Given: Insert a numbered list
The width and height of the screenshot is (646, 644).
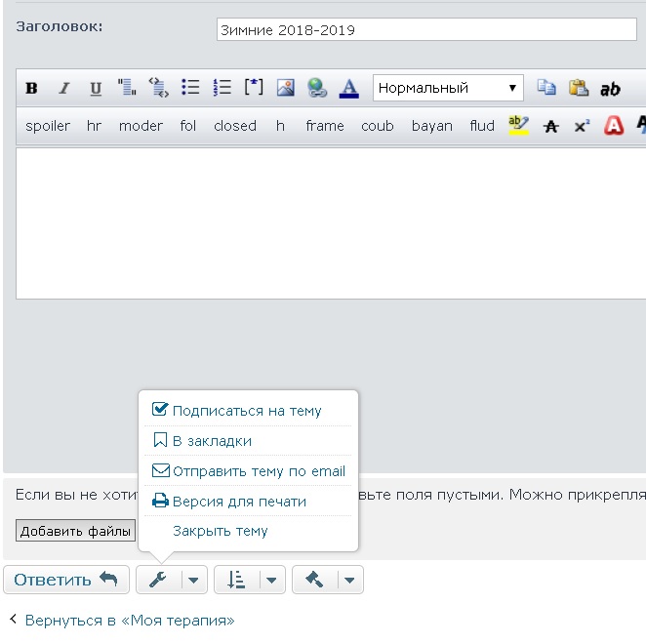Looking at the screenshot, I should (x=222, y=88).
